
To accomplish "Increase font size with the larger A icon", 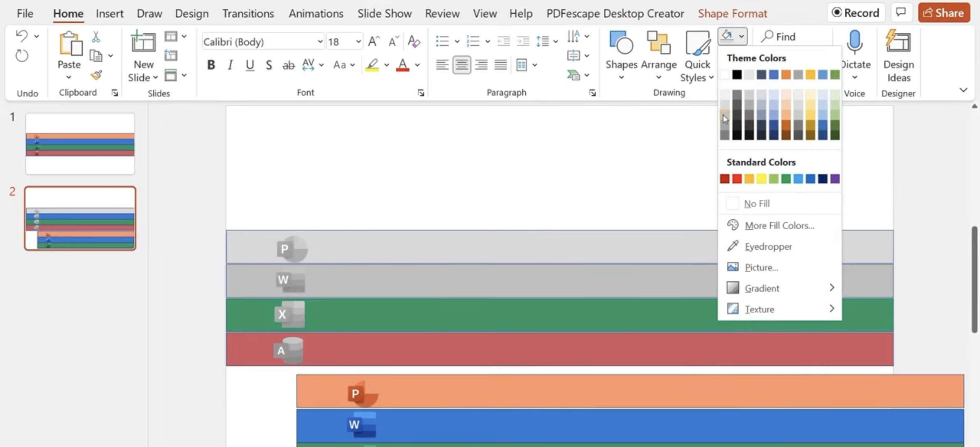I will point(374,42).
